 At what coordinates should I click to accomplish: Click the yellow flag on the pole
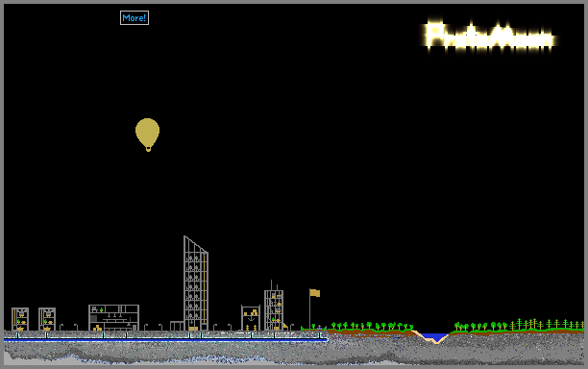pos(315,293)
